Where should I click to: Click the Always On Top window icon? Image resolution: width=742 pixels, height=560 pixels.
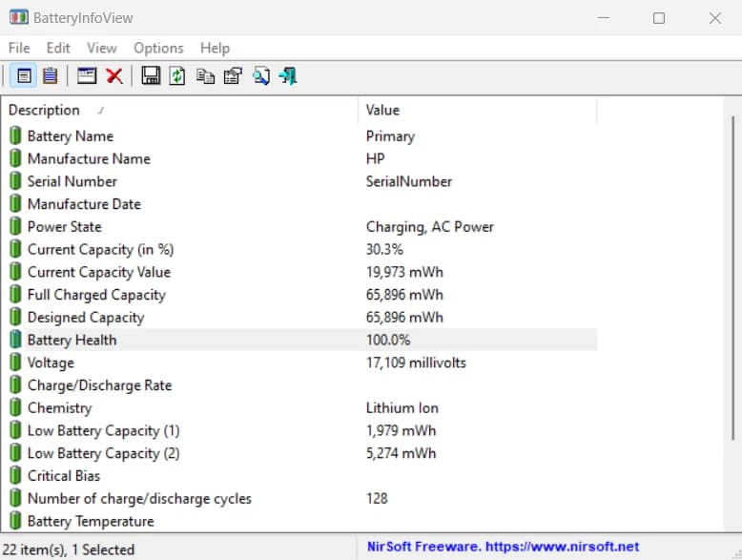click(x=87, y=75)
